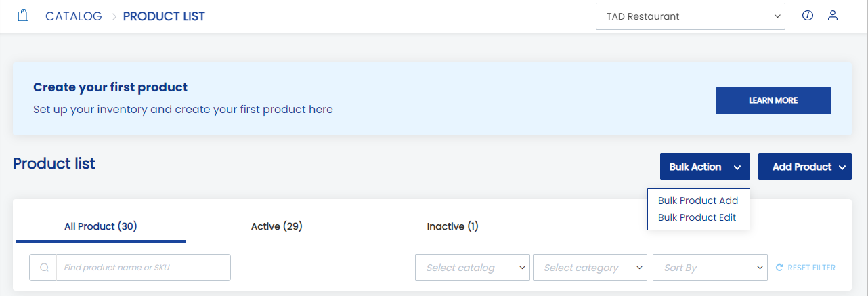Expand the Select category dropdown
Viewport: 868px width, 296px height.
590,268
